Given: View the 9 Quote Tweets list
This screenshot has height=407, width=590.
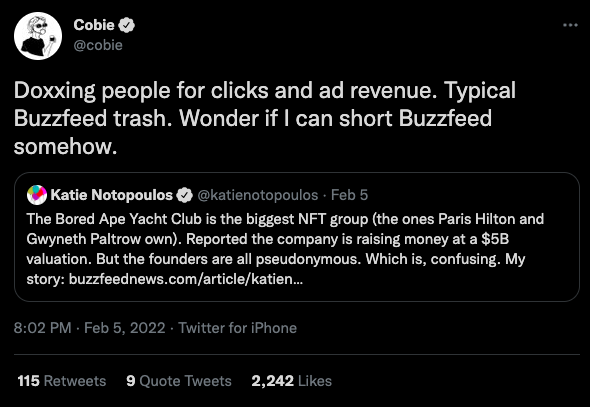Looking at the screenshot, I should pyautogui.click(x=179, y=381).
